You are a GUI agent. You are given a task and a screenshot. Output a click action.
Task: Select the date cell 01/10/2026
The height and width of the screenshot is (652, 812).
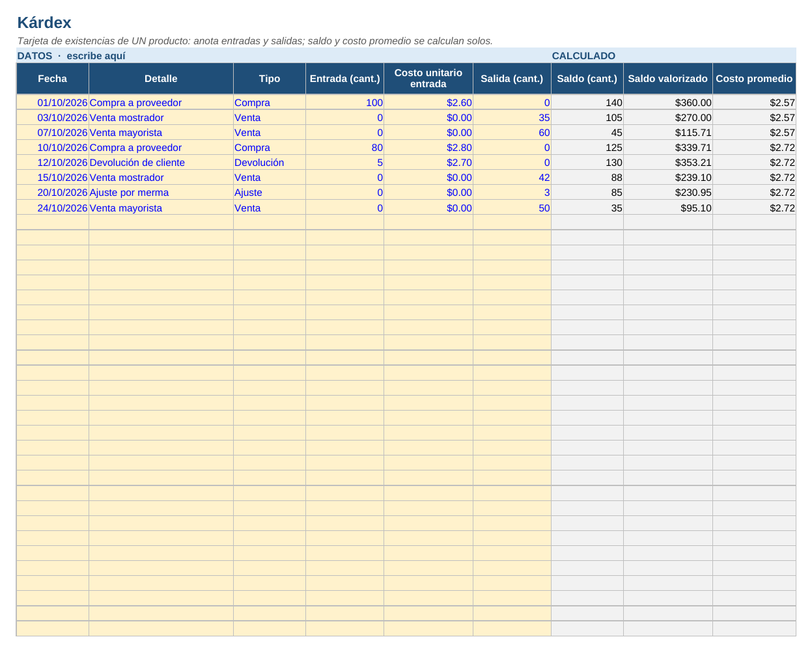[53, 103]
